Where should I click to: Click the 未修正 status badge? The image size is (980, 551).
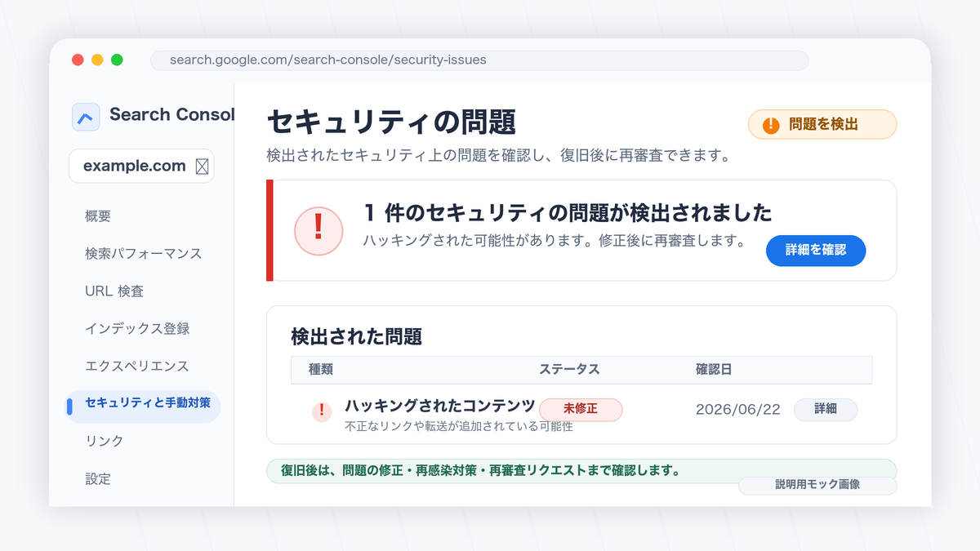point(581,410)
